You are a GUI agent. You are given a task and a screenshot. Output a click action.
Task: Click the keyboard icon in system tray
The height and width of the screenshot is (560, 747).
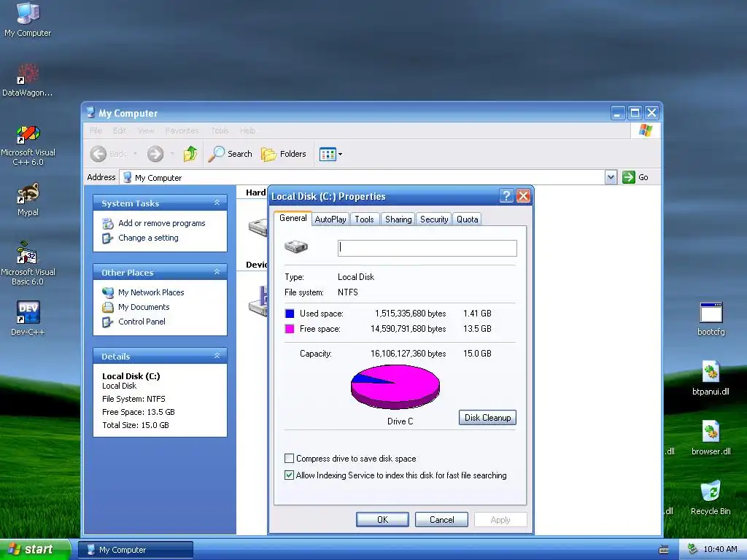click(x=664, y=550)
